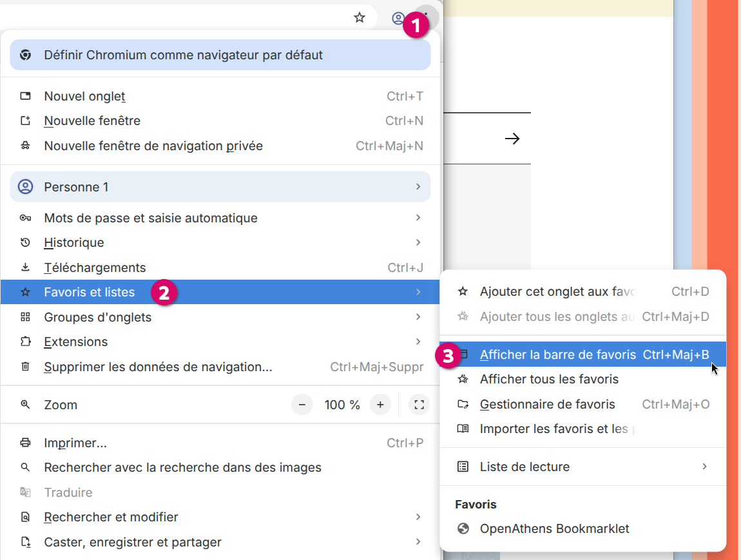Select Importer les favoris entry
Viewport: 741px width, 560px height.
pos(554,429)
